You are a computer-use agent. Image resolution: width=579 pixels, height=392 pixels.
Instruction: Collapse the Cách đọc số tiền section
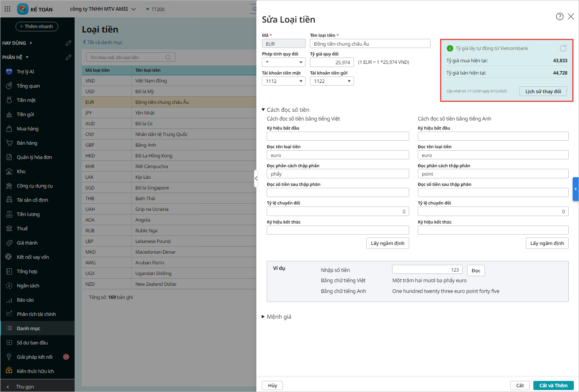(263, 110)
